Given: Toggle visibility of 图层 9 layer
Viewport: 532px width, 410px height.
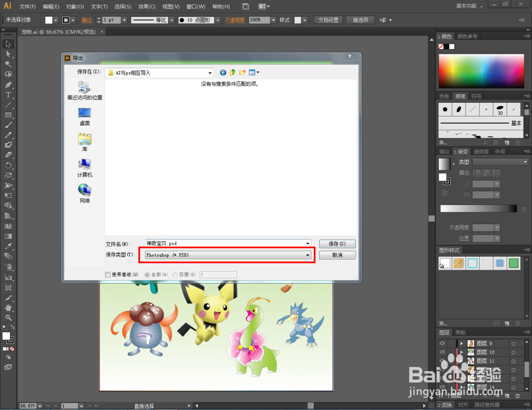Looking at the screenshot, I should point(443,343).
